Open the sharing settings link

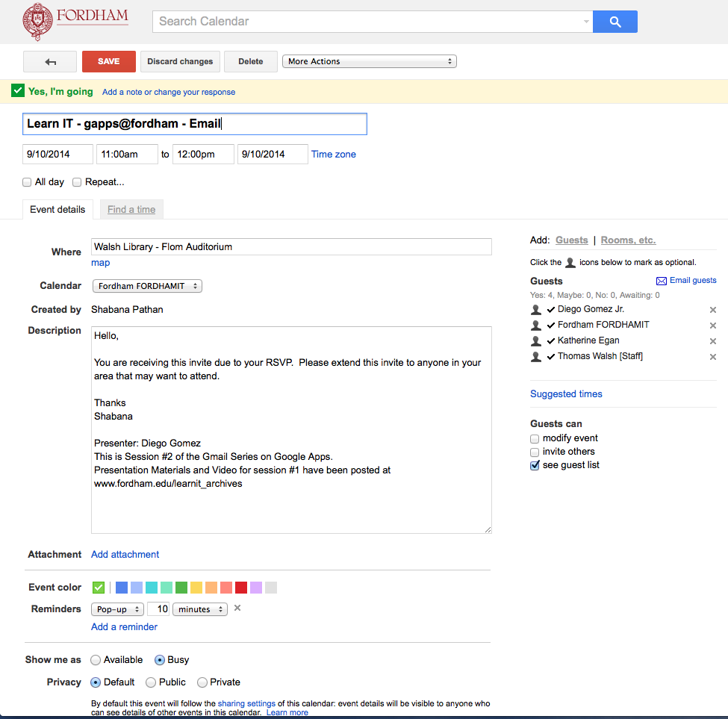pyautogui.click(x=246, y=703)
